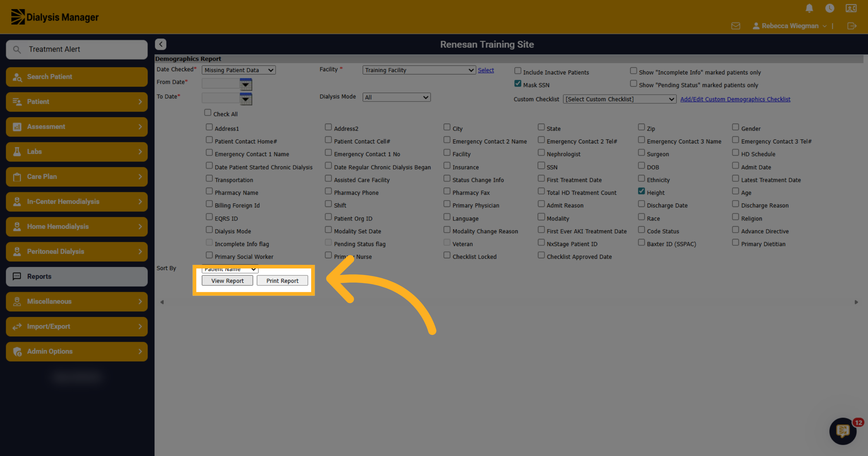Click the horizontal scrollbar left arrow
This screenshot has width=868, height=456.
click(x=162, y=302)
